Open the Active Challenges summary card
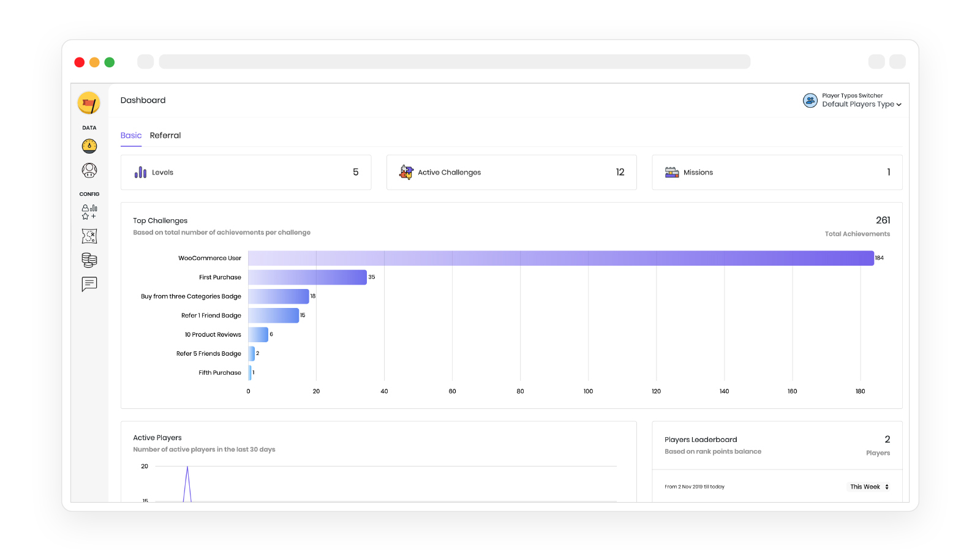Screen dimensions: 980x551 click(511, 172)
